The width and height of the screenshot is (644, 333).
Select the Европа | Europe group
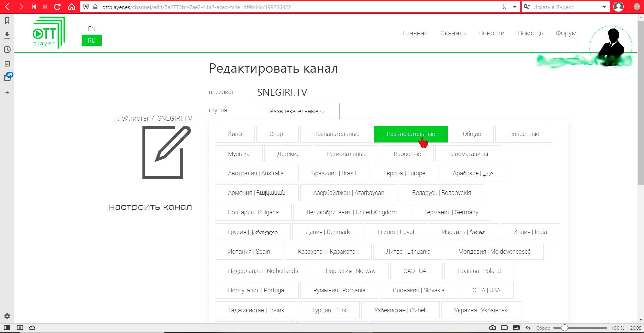(404, 173)
